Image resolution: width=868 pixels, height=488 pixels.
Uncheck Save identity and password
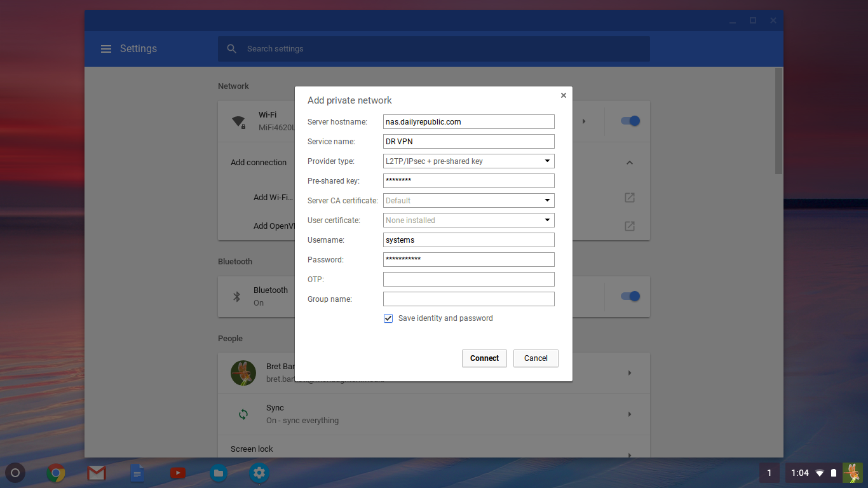(388, 318)
